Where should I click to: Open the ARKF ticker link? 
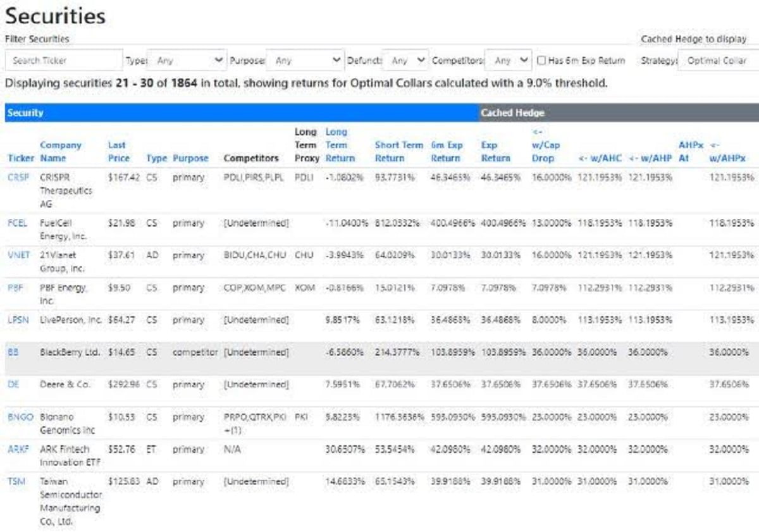[x=18, y=449]
